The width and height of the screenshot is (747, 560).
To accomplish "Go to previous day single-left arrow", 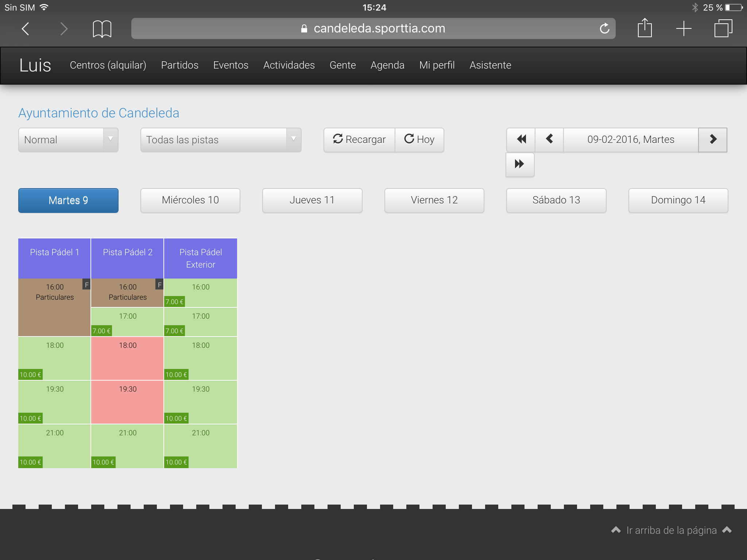I will point(549,139).
